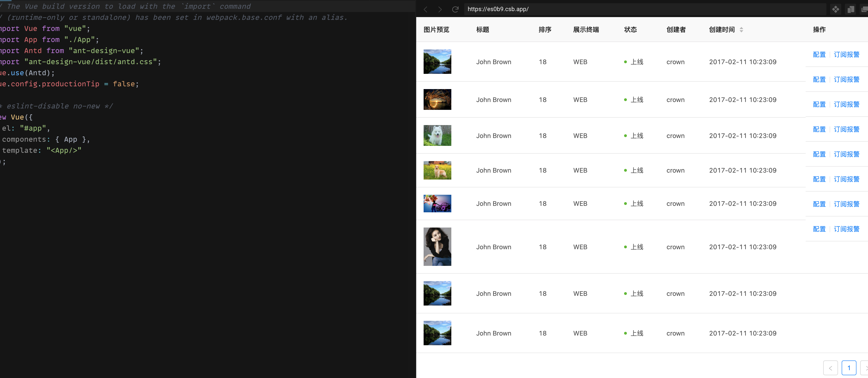Select the white dog thumbnail in 图片预览 column

(437, 135)
